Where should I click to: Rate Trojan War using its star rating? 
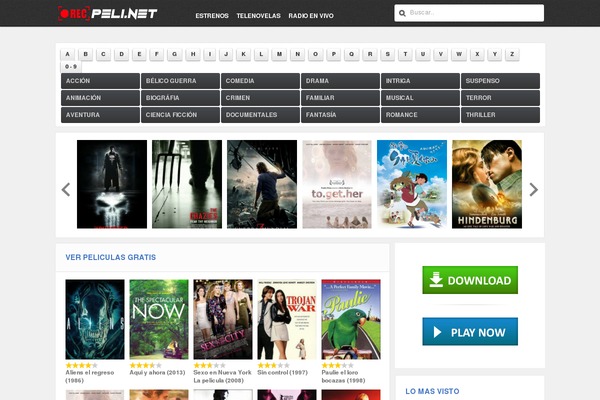pyautogui.click(x=272, y=366)
